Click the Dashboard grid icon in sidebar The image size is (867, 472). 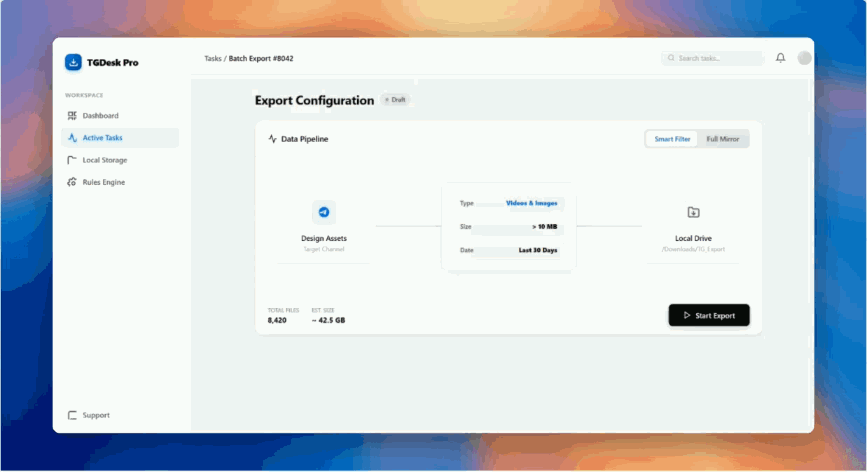tap(72, 116)
